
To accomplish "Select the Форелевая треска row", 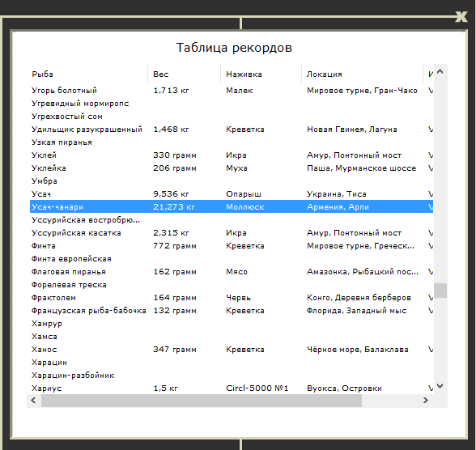I will tap(232, 285).
